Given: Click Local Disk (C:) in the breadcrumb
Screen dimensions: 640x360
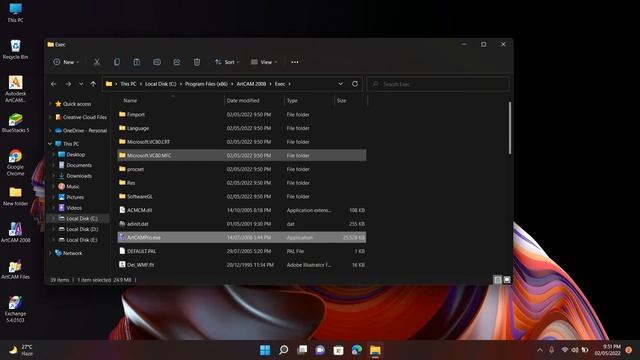Looking at the screenshot, I should (160, 84).
